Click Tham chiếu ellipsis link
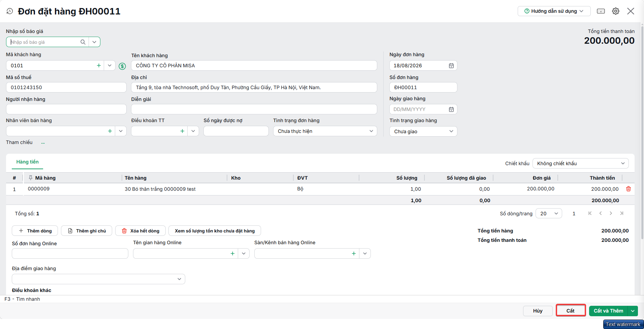 click(x=43, y=143)
